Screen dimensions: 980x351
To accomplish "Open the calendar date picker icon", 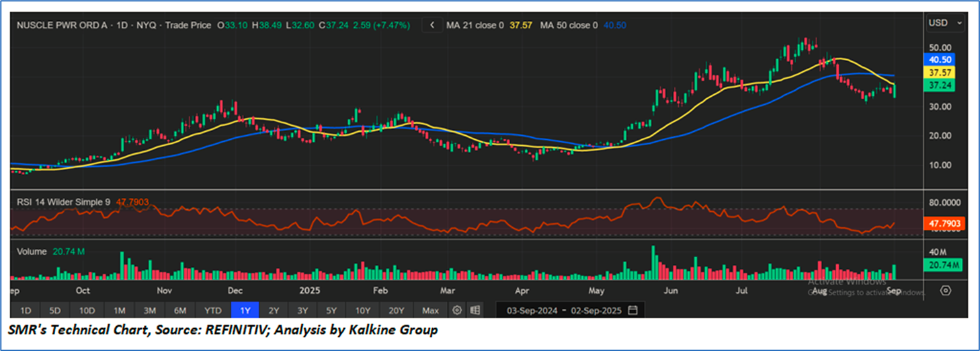I will (x=632, y=310).
